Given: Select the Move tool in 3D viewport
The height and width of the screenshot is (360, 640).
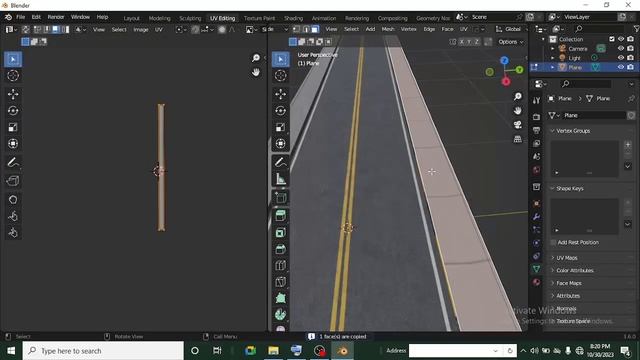Looking at the screenshot, I should tap(280, 94).
